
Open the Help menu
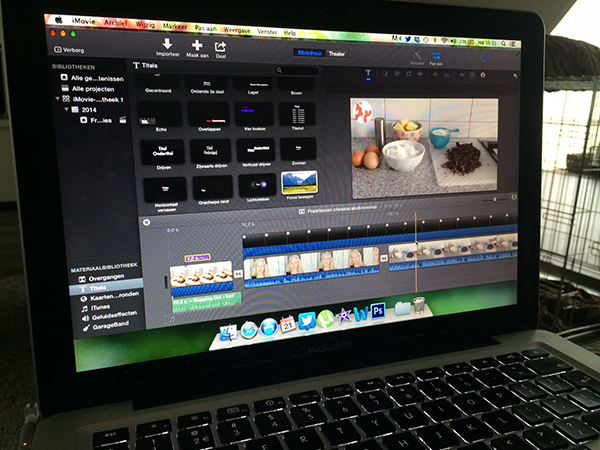pos(290,33)
